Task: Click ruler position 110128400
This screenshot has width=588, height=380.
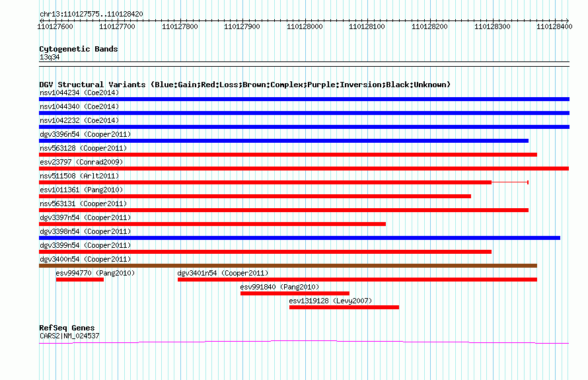Action: [x=554, y=26]
